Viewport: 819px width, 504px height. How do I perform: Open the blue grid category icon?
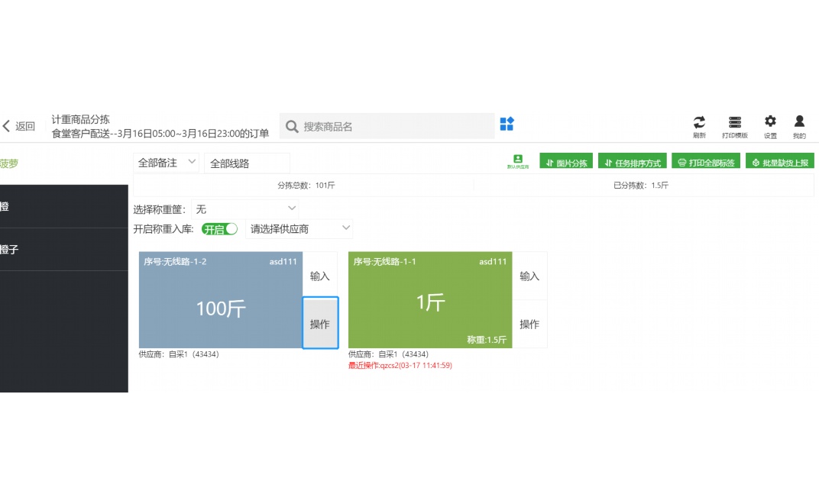(x=507, y=124)
